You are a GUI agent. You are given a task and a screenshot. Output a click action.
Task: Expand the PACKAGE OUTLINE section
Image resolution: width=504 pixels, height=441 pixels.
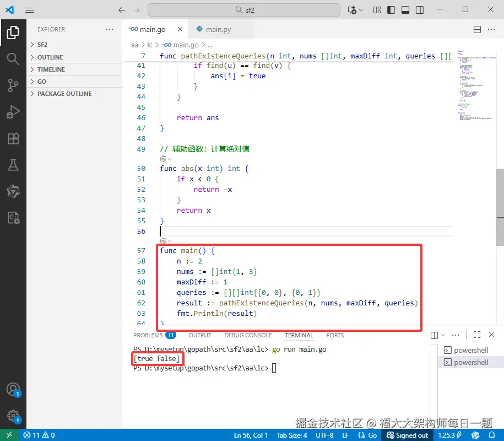tap(74, 94)
